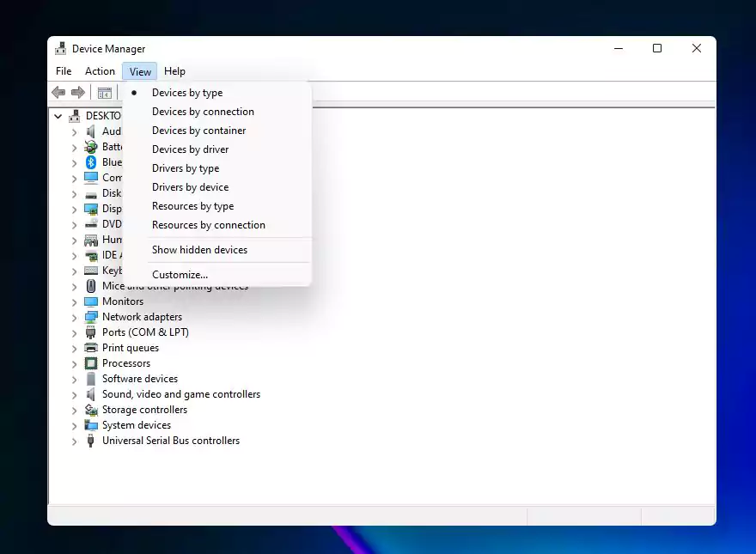756x554 pixels.
Task: Close the open View menu
Action: (140, 71)
